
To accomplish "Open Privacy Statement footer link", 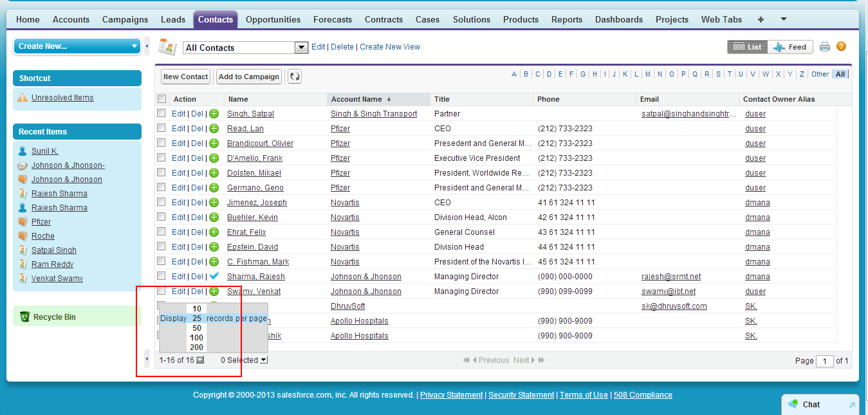I will tap(451, 395).
